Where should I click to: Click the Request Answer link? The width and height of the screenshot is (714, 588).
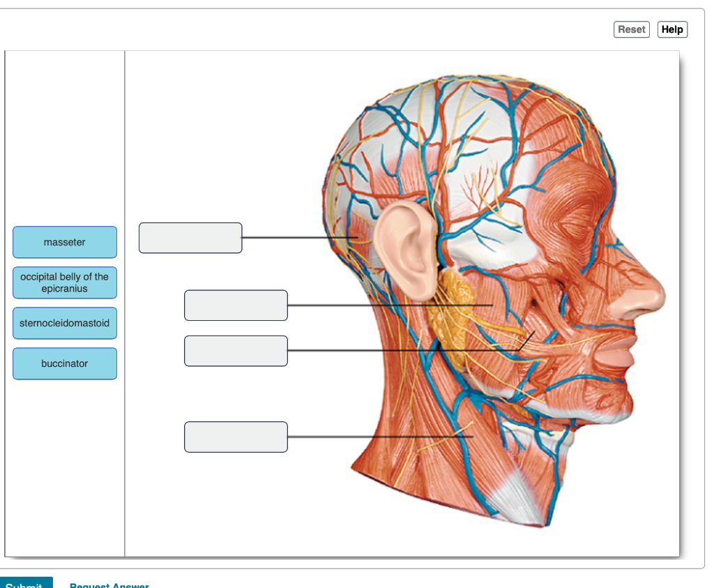point(108,585)
